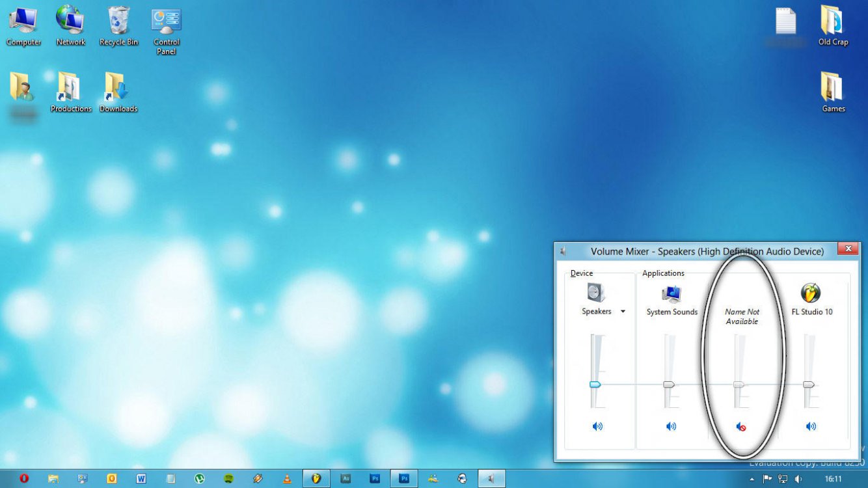Click the Speakers device icon in mixer
The width and height of the screenshot is (868, 488).
click(x=596, y=293)
